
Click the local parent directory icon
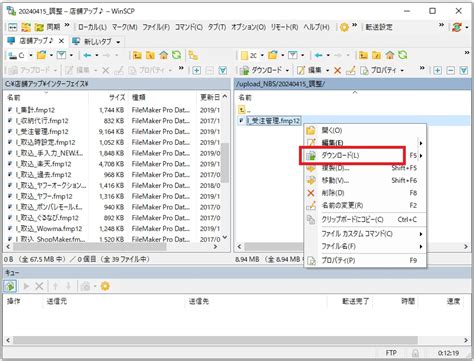click(137, 55)
